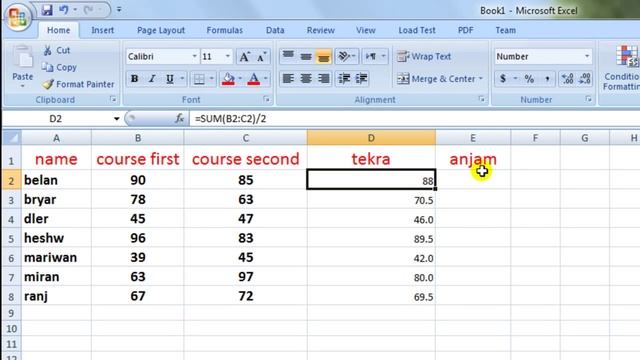This screenshot has width=640, height=360.
Task: Open the font size 11 dropdown
Action: pyautogui.click(x=228, y=57)
